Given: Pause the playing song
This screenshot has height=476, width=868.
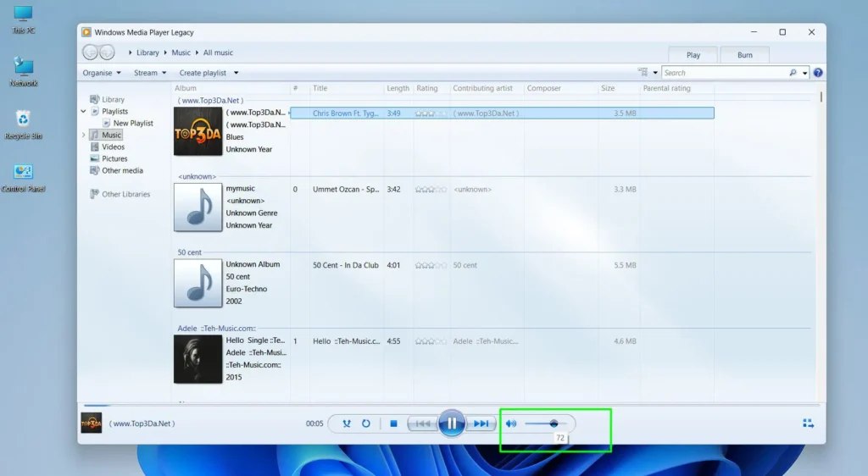Looking at the screenshot, I should (452, 423).
